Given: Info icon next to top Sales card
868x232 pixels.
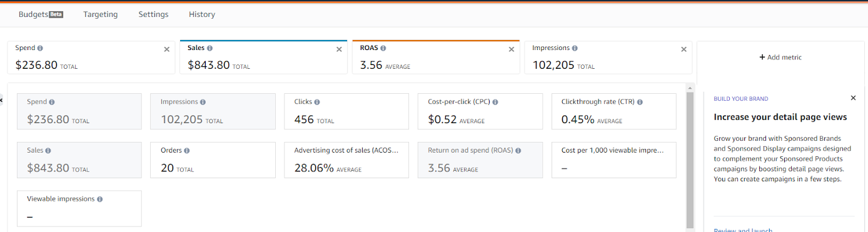Looking at the screenshot, I should coord(209,48).
